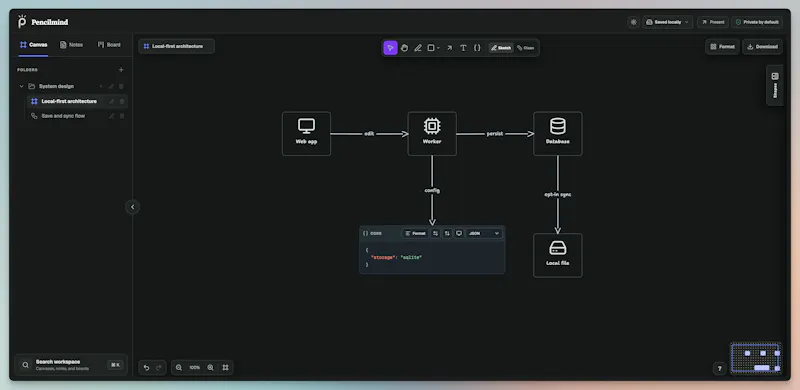Choose the text tool
Viewport: 800px width, 390px height.
click(463, 47)
